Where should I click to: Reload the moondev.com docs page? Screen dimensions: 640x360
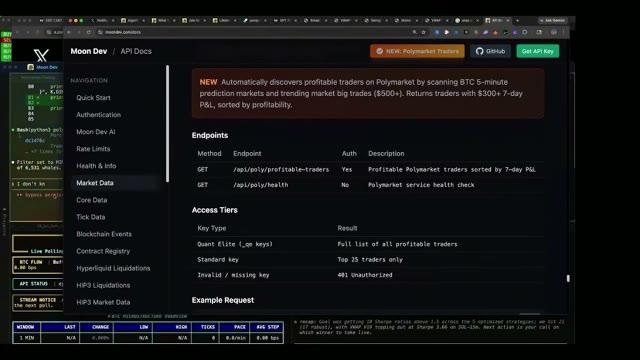coord(89,32)
